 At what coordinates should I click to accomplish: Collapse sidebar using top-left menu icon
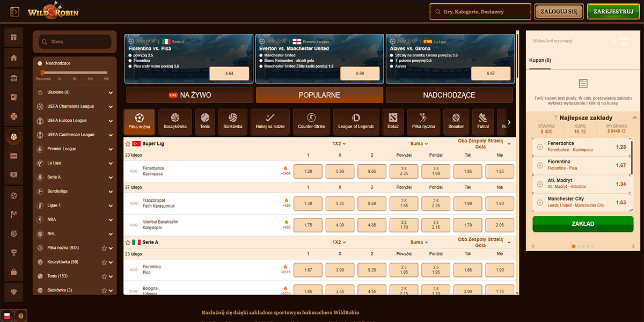pyautogui.click(x=14, y=11)
